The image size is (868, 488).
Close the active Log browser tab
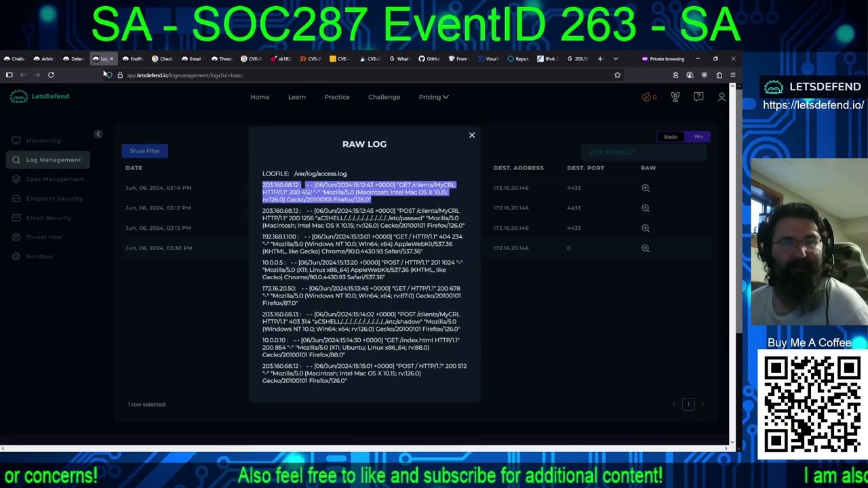[x=112, y=59]
